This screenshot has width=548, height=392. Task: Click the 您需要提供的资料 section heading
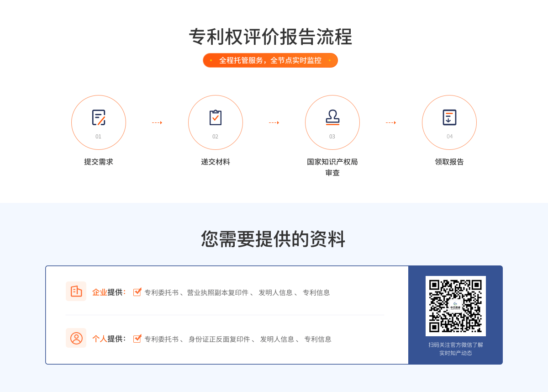pos(273,239)
